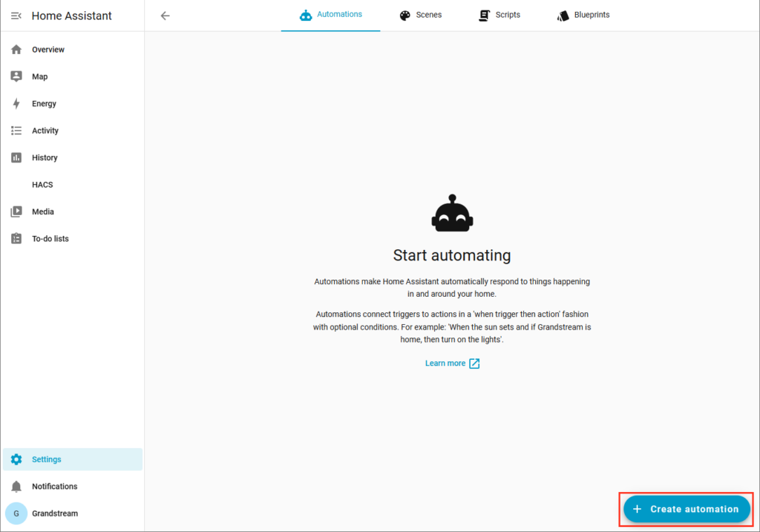The image size is (760, 532).
Task: Click the History chart icon
Action: [x=16, y=157]
